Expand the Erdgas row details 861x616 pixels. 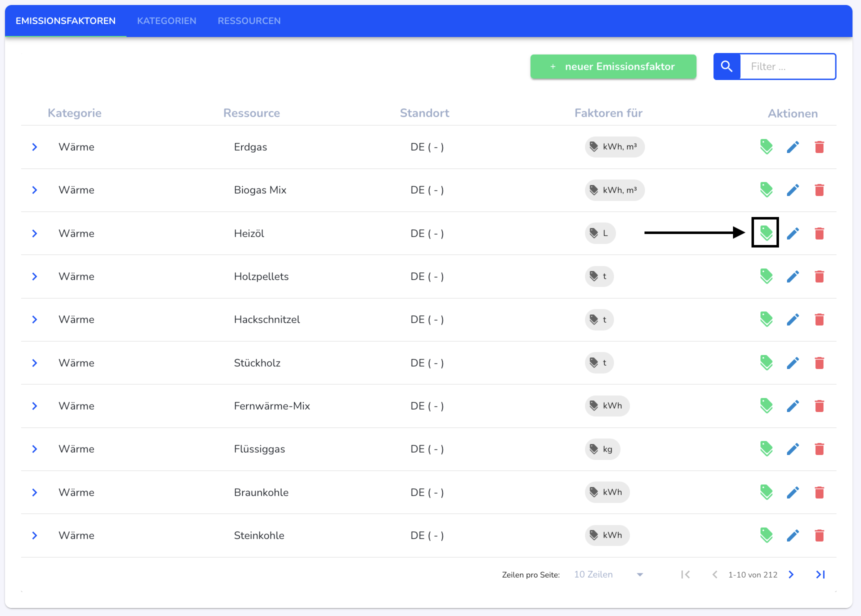pyautogui.click(x=34, y=147)
